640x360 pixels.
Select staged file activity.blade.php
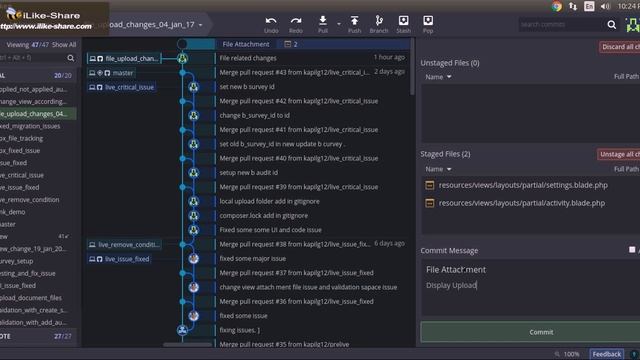point(522,203)
